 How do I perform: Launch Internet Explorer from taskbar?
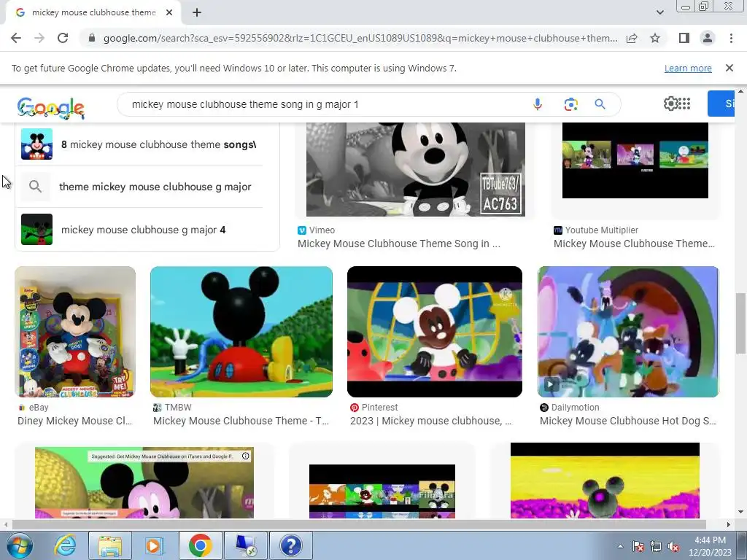click(65, 545)
